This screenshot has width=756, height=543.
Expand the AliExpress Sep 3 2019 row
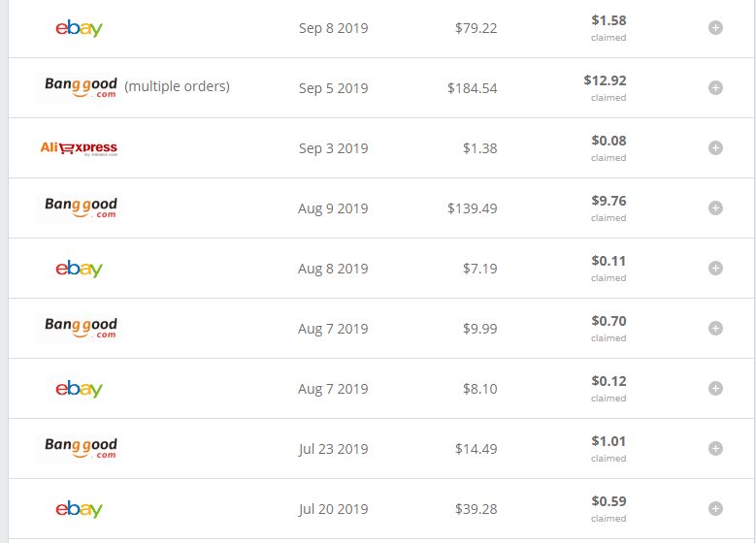point(715,148)
